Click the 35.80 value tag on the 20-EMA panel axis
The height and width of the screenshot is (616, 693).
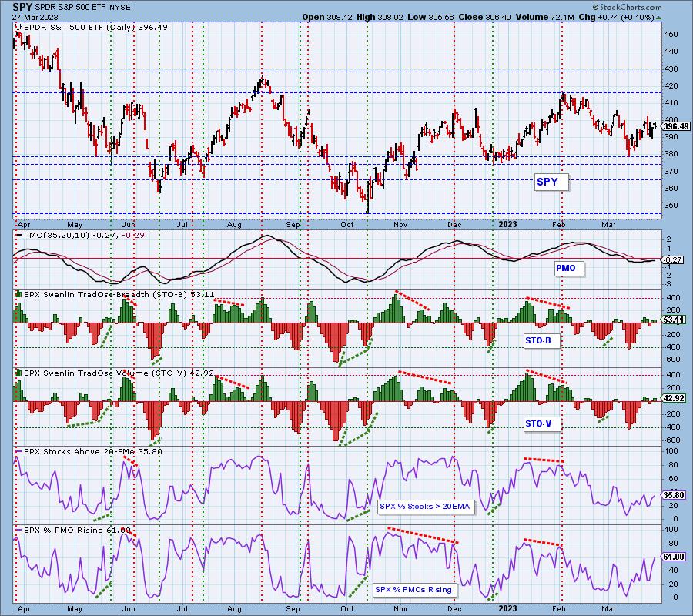click(x=675, y=495)
